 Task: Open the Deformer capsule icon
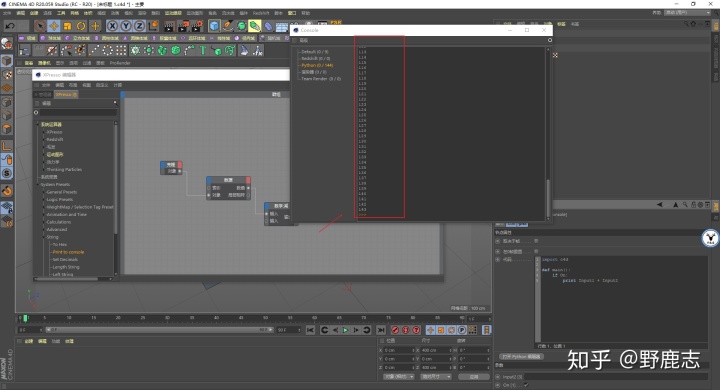click(268, 26)
